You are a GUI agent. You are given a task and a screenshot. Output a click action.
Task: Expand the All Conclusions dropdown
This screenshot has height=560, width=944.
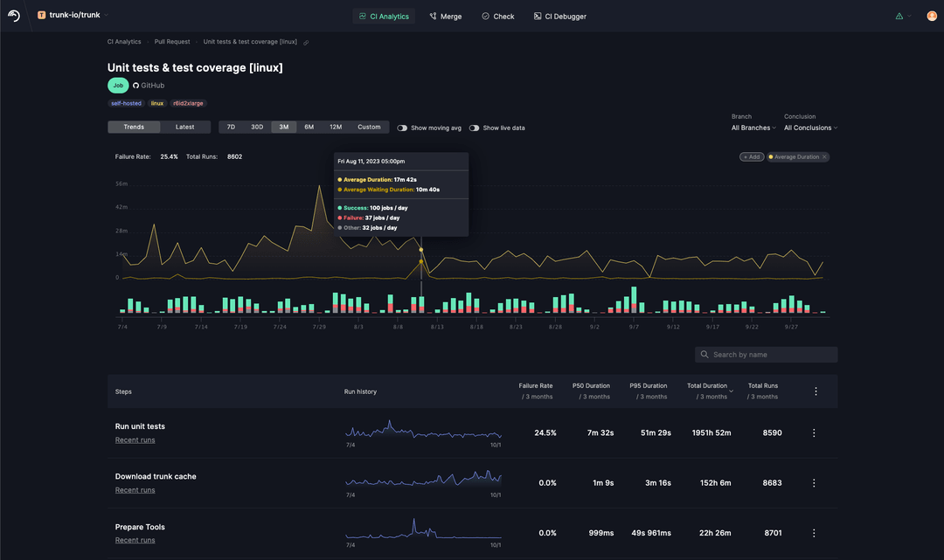click(x=809, y=127)
